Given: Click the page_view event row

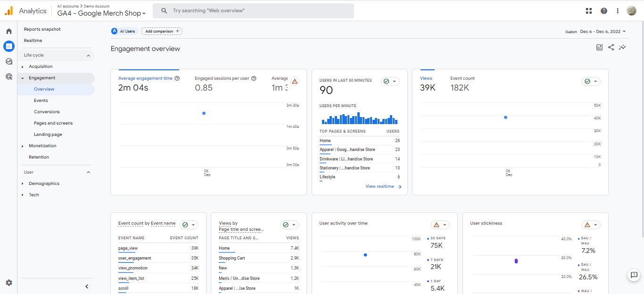Looking at the screenshot, I should [158, 248].
